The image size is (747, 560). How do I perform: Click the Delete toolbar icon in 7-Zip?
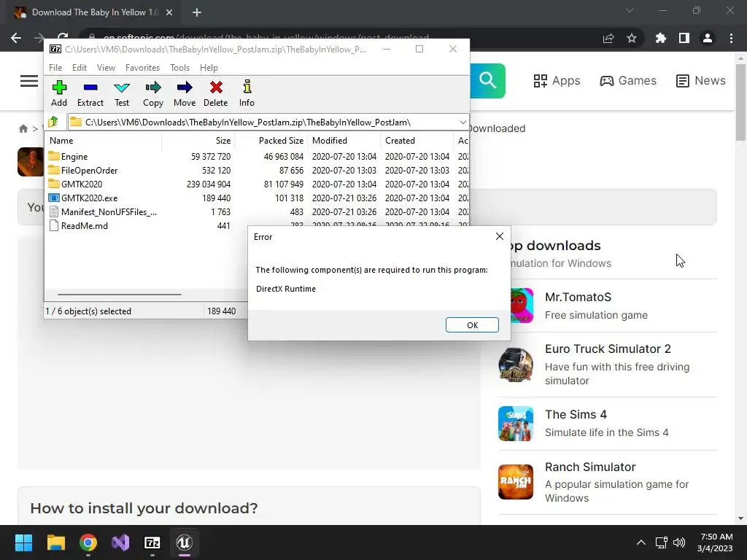coord(216,93)
